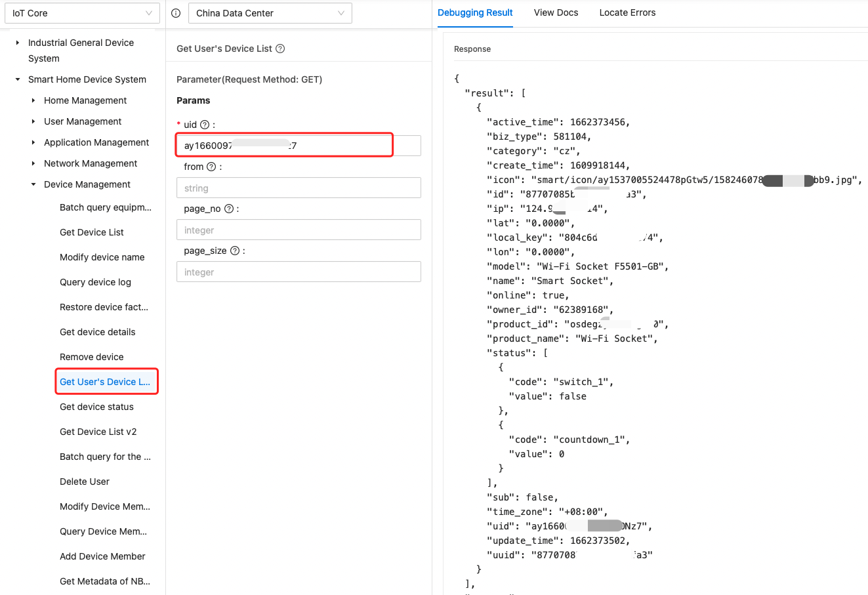Click the page_size help icon
This screenshot has height=595, width=868.
(x=235, y=251)
